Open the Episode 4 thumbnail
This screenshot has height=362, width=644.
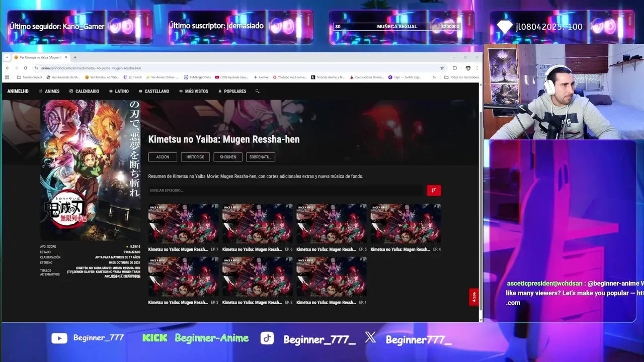406,224
